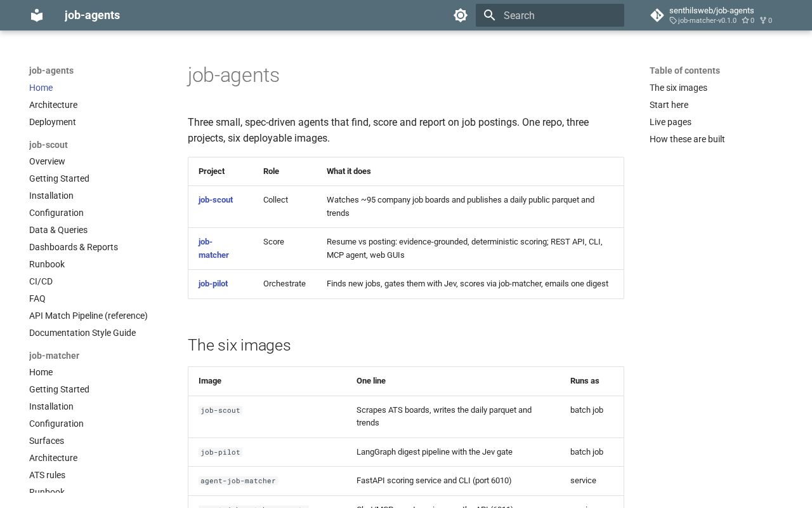Open Architecture under the job-agents section
This screenshot has height=508, width=812.
click(x=53, y=105)
